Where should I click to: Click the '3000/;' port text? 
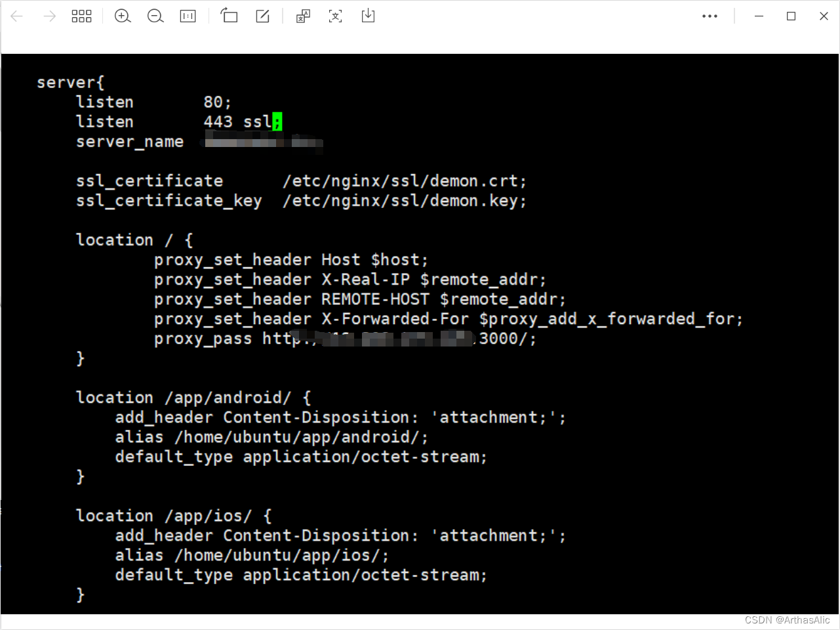(x=508, y=339)
